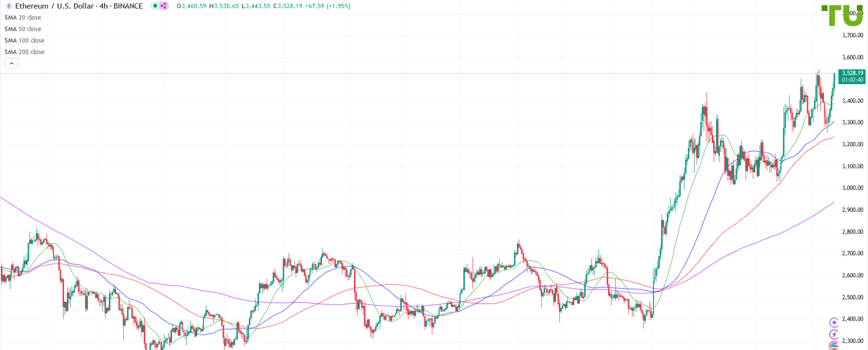Screen dimensions: 868x350
Task: Click the 3,200.00 price axis label
Action: click(x=853, y=144)
